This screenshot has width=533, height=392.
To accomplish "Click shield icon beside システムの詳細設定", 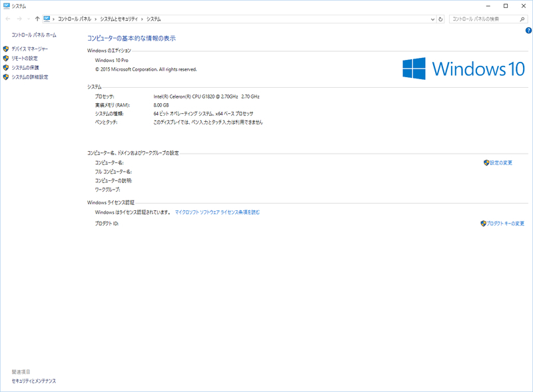I will click(6, 77).
